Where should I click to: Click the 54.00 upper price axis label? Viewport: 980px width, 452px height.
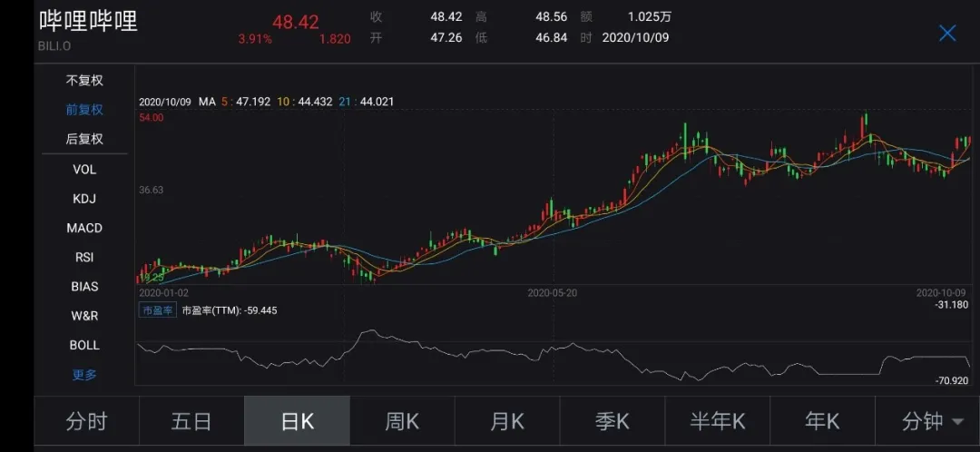pos(152,117)
